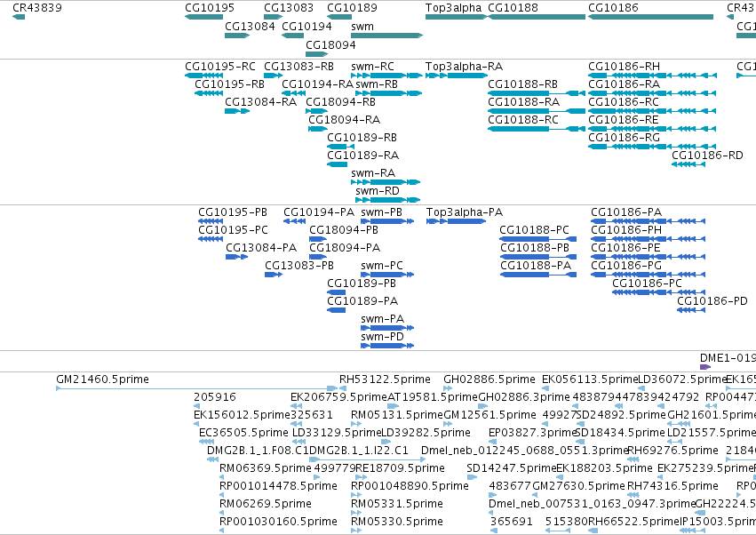Click the CR43839 gene feature
The width and height of the screenshot is (756, 535).
click(x=19, y=17)
